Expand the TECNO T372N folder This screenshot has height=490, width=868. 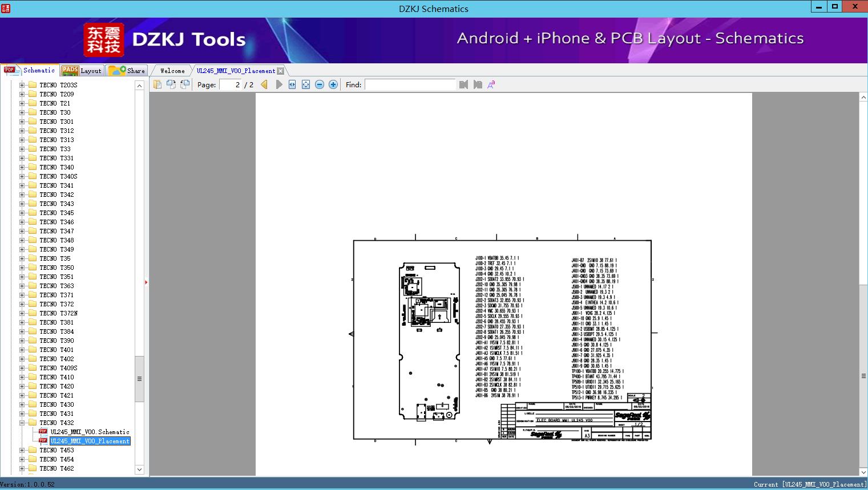[x=22, y=313]
